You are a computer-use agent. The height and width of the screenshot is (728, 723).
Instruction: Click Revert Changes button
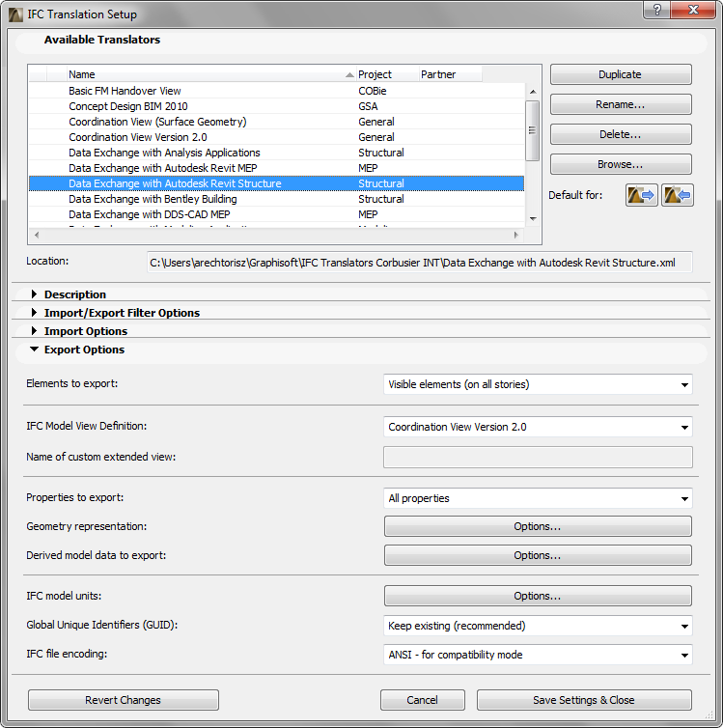pyautogui.click(x=124, y=700)
